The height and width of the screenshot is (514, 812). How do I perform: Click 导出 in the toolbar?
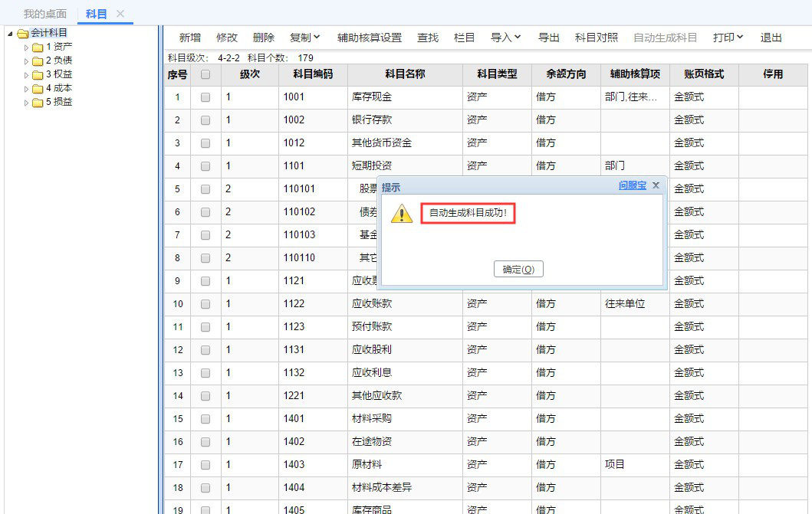pos(548,38)
